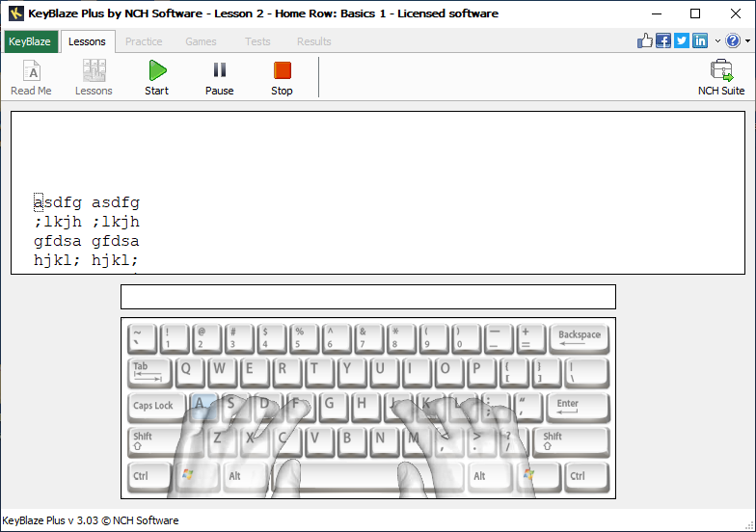
Task: Click the right Shift key
Action: (571, 441)
